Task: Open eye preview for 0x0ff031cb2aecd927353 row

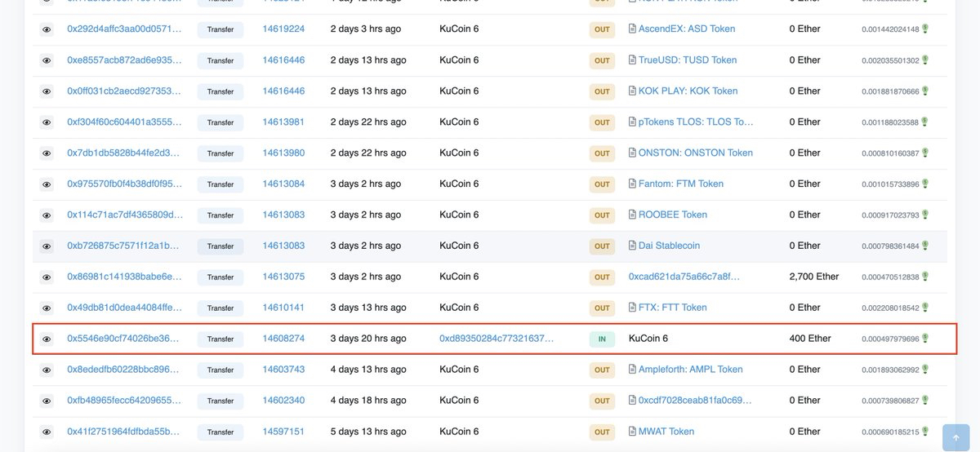Action: (x=47, y=91)
